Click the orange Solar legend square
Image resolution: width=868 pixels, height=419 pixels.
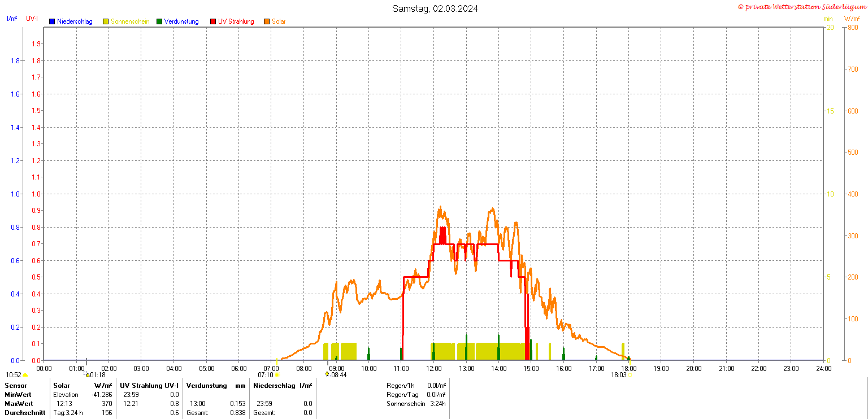click(x=267, y=21)
